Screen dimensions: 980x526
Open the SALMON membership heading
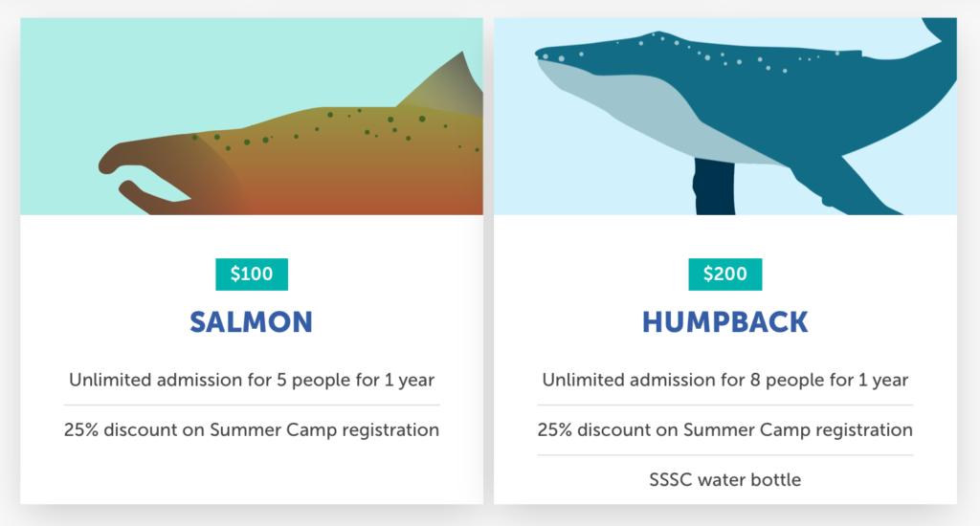coord(252,322)
